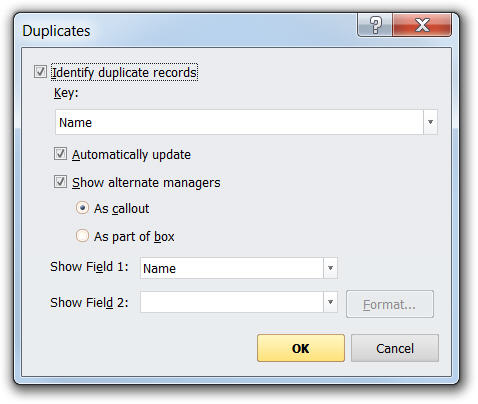Uncheck the Automatically update option
Screen dimensions: 478x404
pyautogui.click(x=60, y=154)
